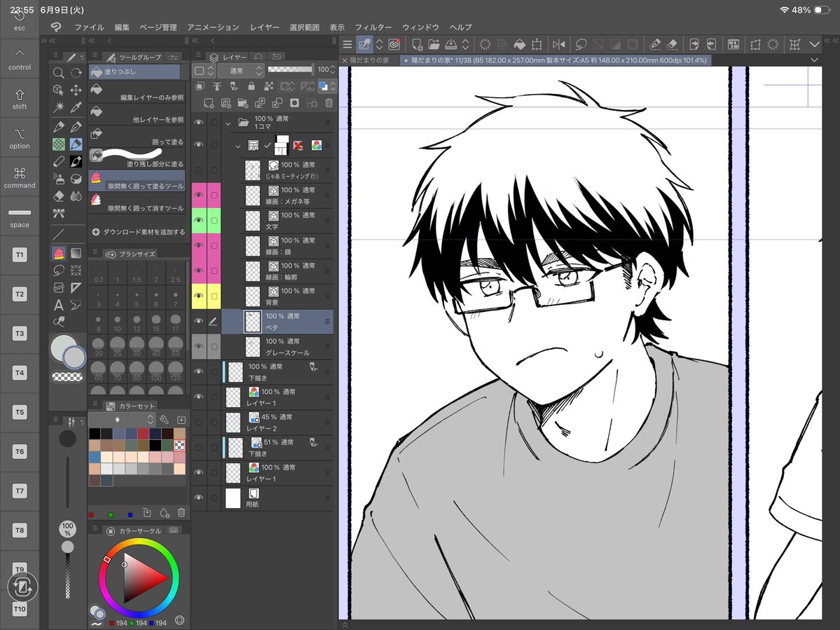Select the Move layer tool
This screenshot has height=630, width=840.
(x=76, y=90)
